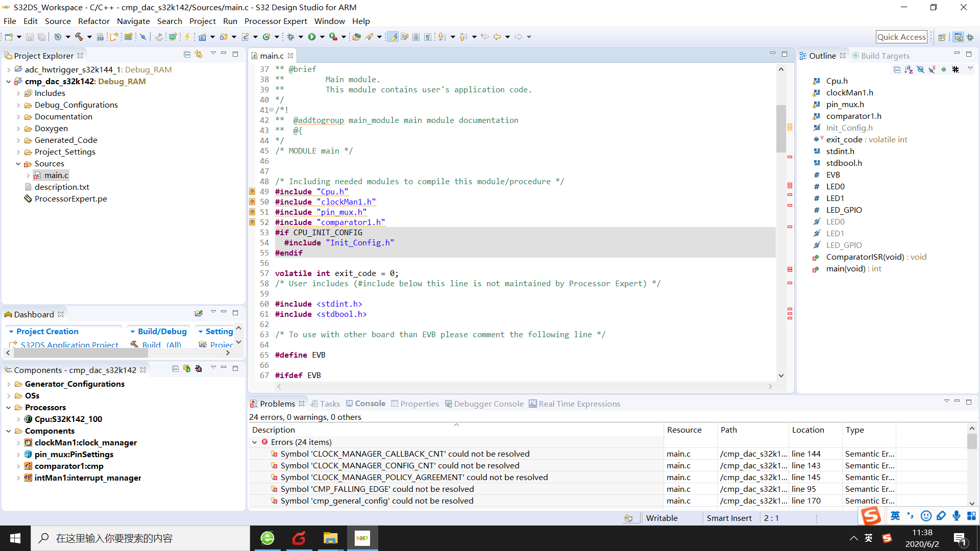Click the S32DS Application Project link
This screenshot has width=980, height=551.
[x=69, y=345]
